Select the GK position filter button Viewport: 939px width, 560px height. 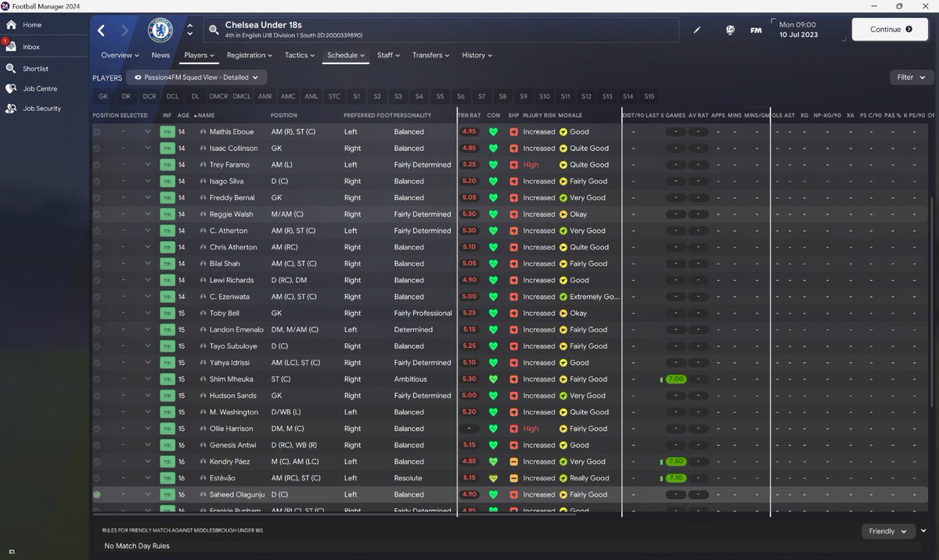[103, 97]
